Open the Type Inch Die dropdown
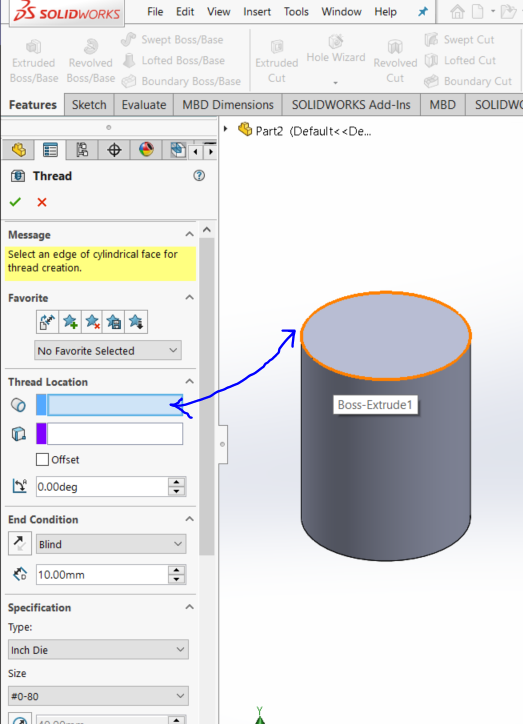 coord(98,650)
